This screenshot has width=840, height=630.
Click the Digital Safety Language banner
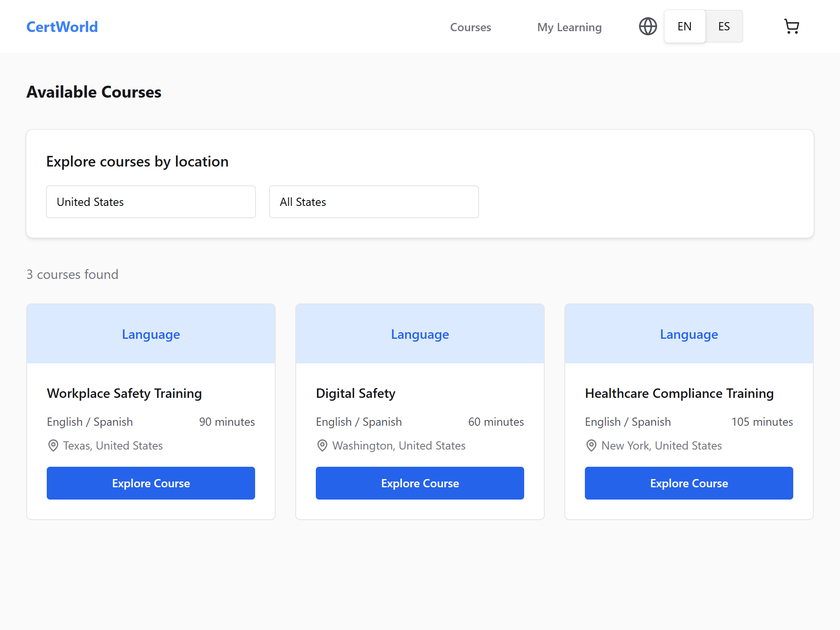click(x=420, y=334)
